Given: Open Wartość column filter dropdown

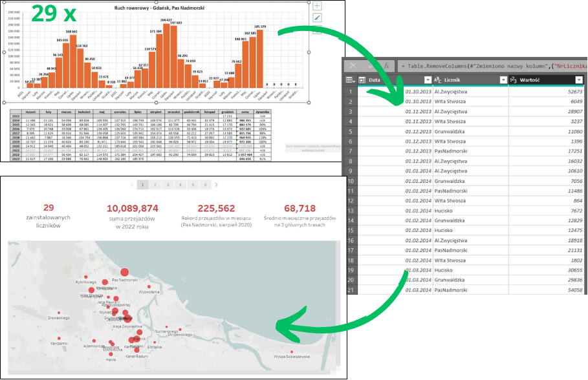Looking at the screenshot, I should [579, 80].
